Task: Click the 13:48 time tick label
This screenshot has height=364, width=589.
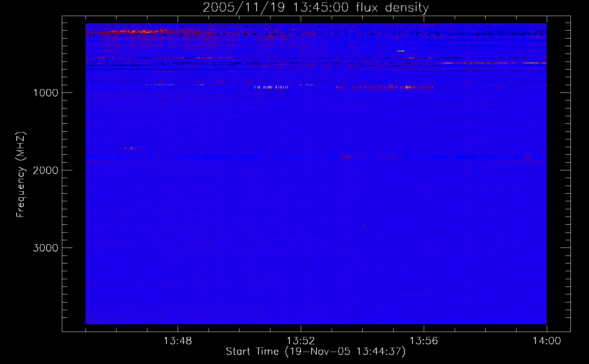Action: tap(178, 341)
